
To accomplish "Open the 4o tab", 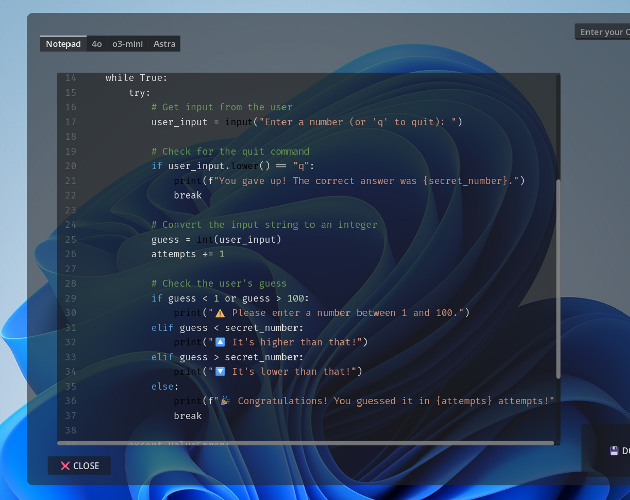I will [x=96, y=44].
